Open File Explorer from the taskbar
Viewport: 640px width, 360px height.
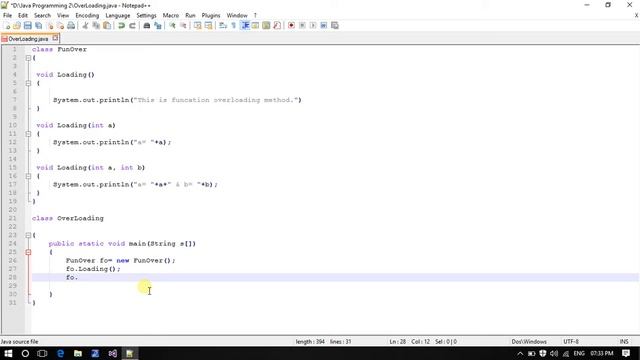[x=78, y=353]
